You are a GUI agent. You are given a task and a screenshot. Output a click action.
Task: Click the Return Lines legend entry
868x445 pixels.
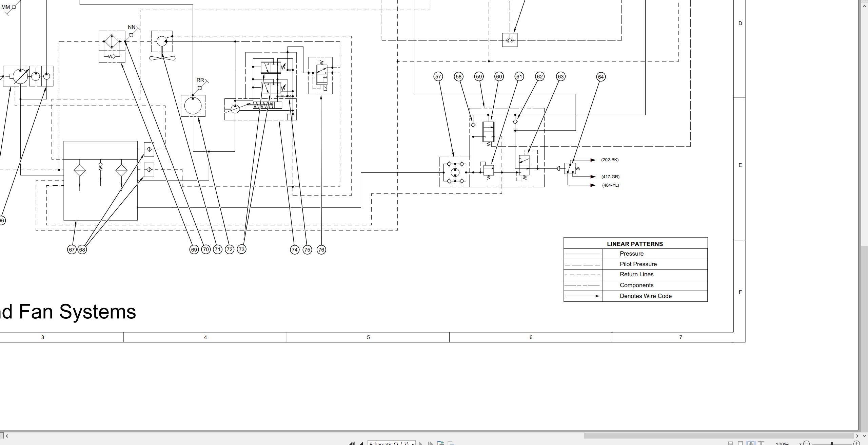(x=636, y=274)
